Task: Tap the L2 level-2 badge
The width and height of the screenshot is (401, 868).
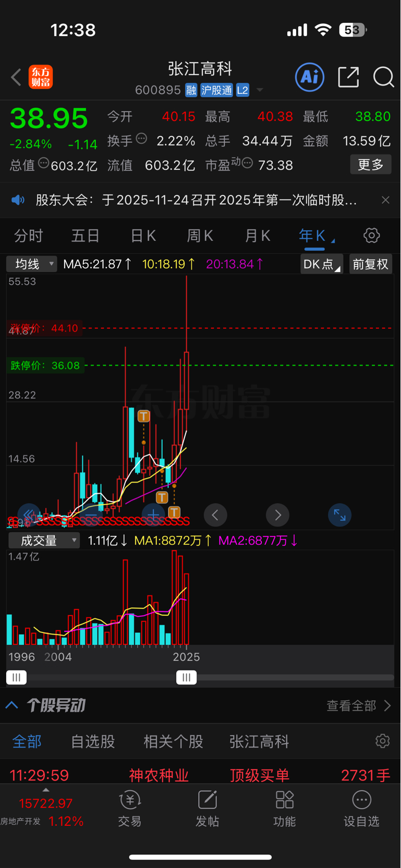Action: (242, 90)
